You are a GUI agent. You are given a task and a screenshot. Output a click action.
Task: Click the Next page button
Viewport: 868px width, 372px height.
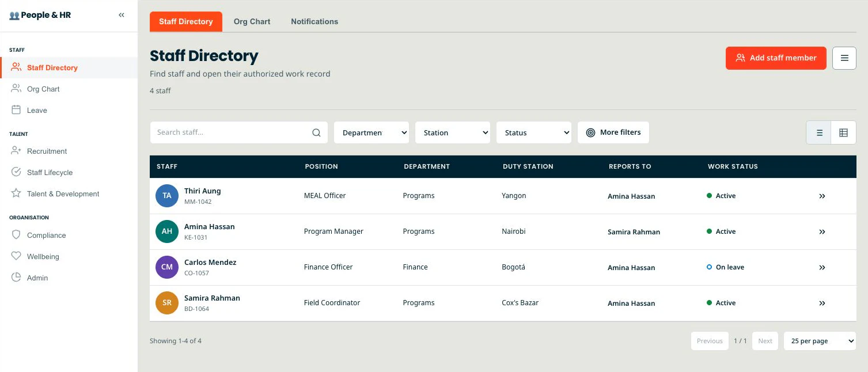tap(765, 341)
